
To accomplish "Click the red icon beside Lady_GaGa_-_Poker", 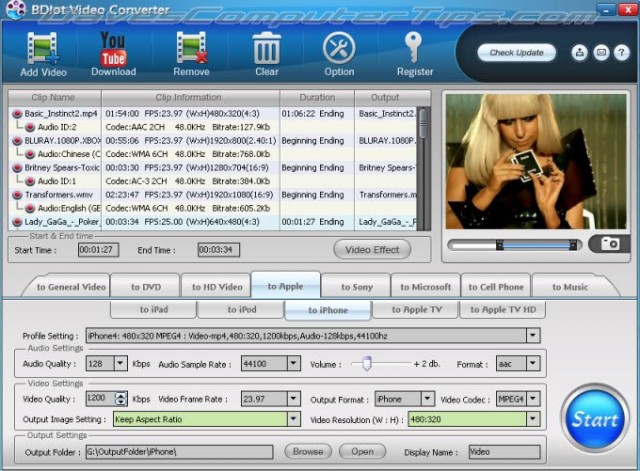I will [x=17, y=222].
